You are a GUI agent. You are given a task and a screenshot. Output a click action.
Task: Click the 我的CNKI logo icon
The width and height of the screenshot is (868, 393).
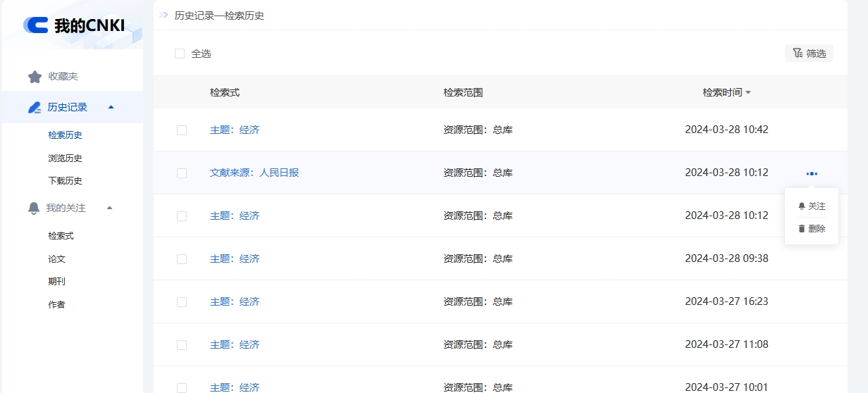(x=36, y=25)
